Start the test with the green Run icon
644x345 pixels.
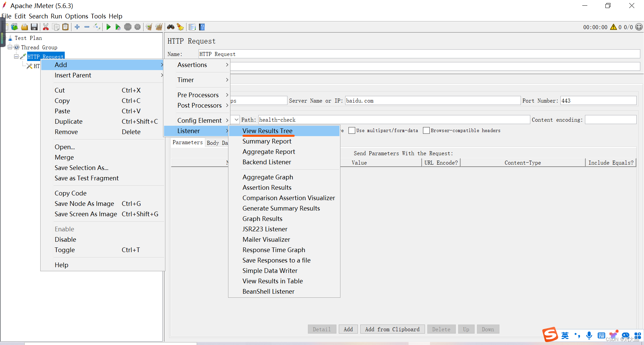point(108,27)
